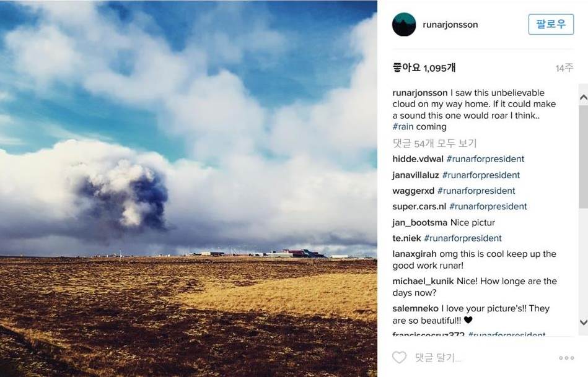
Task: Open hidde.vdwal commenter profile
Action: (418, 159)
